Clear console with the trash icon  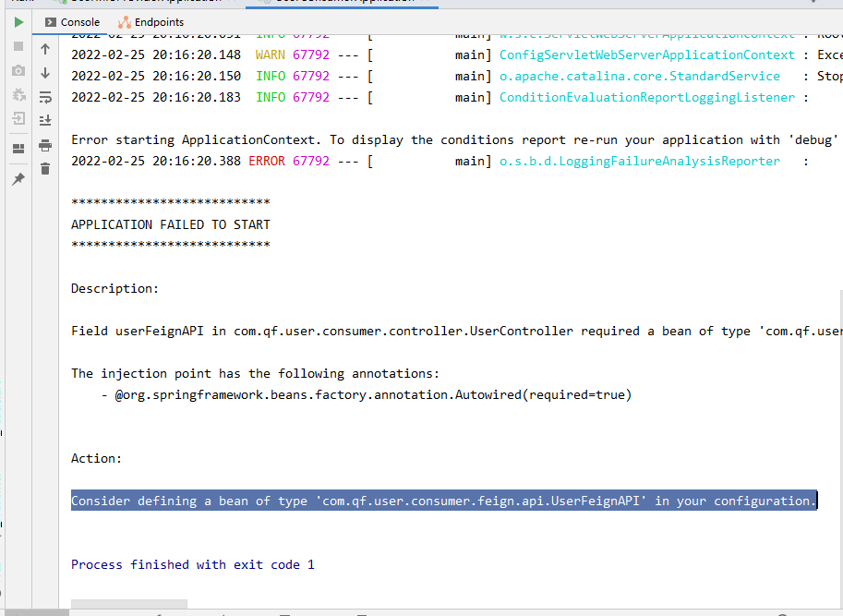click(45, 169)
